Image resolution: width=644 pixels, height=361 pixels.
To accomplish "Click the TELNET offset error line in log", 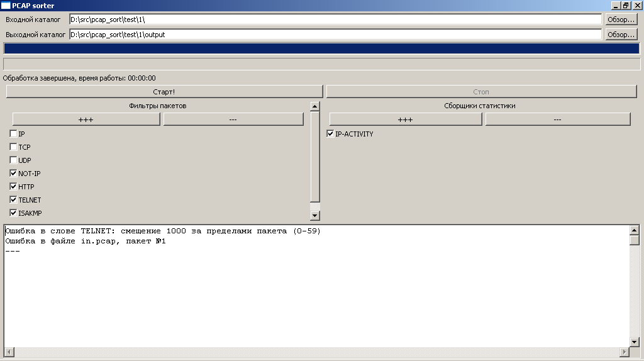I will pyautogui.click(x=163, y=231).
